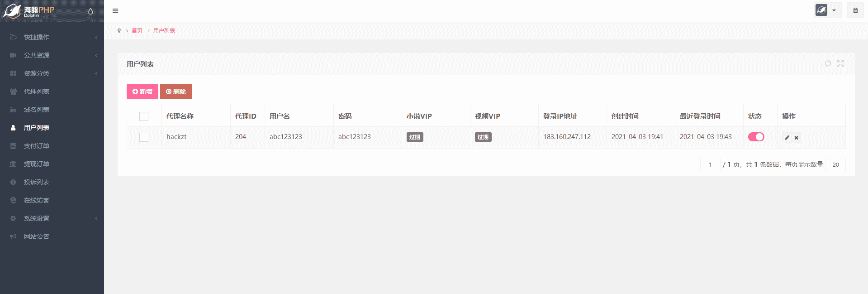This screenshot has width=868, height=294.
Task: Click the grid icon beside 资源分类
Action: [13, 73]
